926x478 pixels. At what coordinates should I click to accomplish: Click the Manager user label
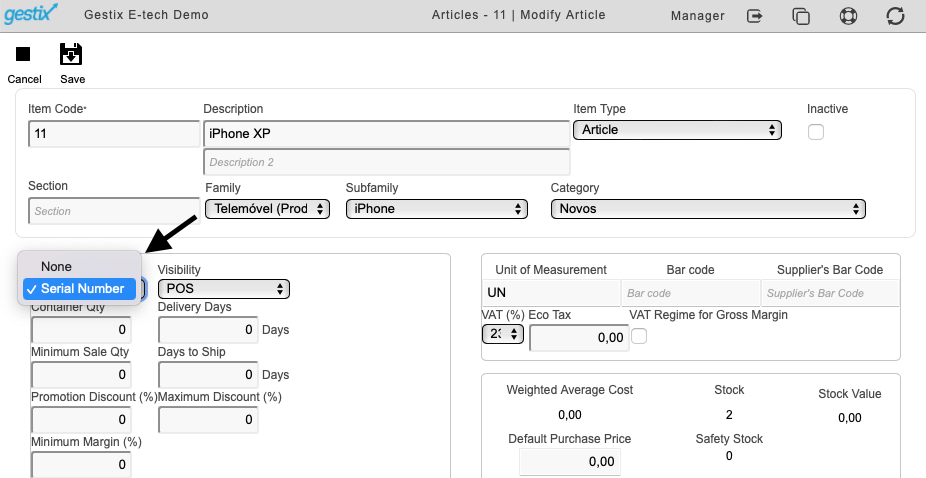coord(697,16)
